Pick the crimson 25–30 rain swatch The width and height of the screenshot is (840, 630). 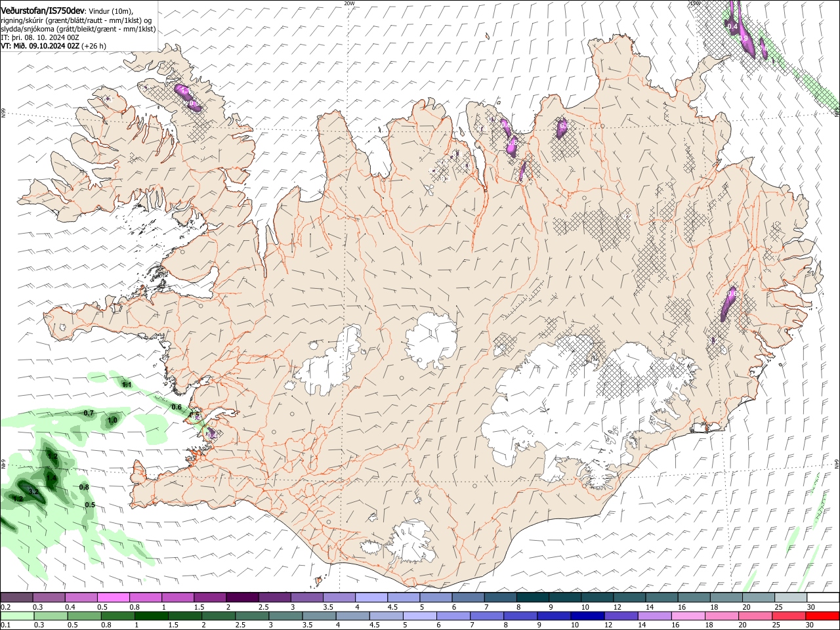(789, 616)
